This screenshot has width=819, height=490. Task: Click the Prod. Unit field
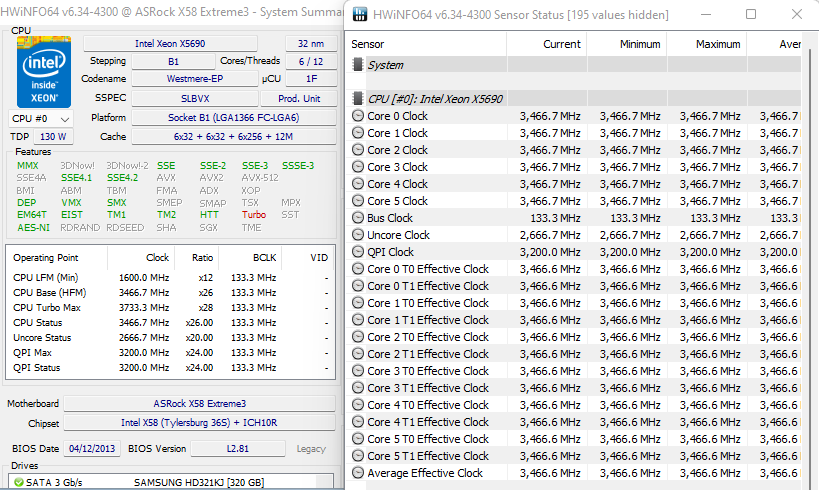[299, 98]
